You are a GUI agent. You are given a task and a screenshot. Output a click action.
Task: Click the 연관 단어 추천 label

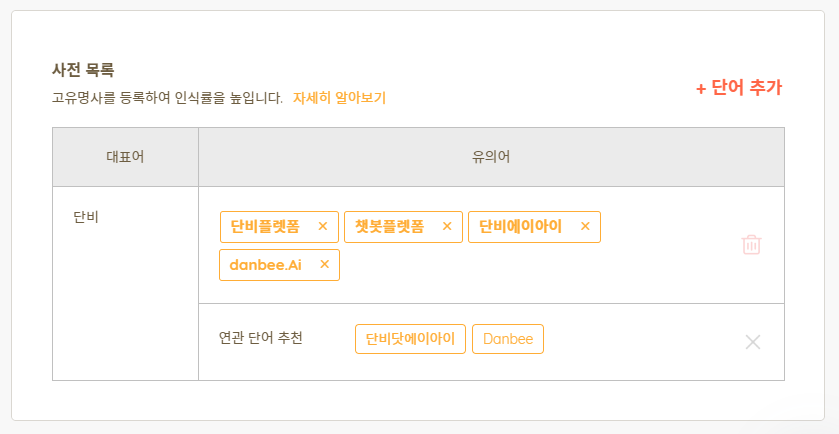[x=261, y=338]
